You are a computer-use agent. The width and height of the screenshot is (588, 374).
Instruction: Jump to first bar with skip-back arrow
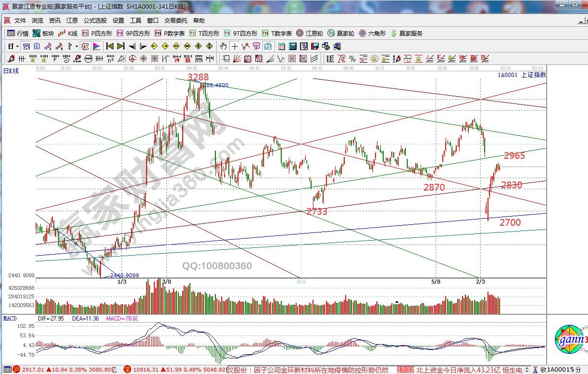pos(110,46)
